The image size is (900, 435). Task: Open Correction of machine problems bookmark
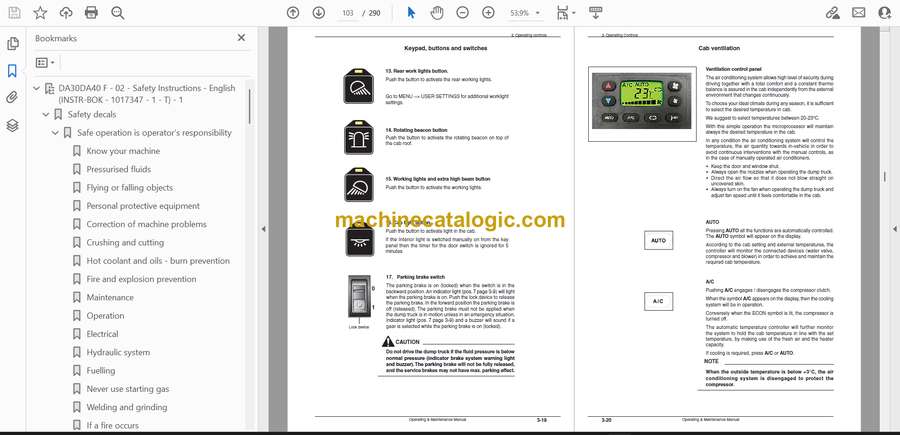coord(146,224)
